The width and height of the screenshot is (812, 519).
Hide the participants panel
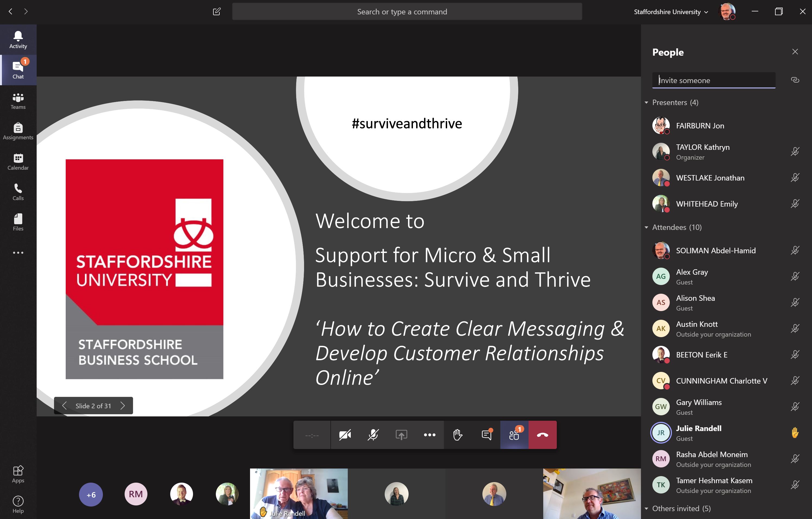pos(514,435)
